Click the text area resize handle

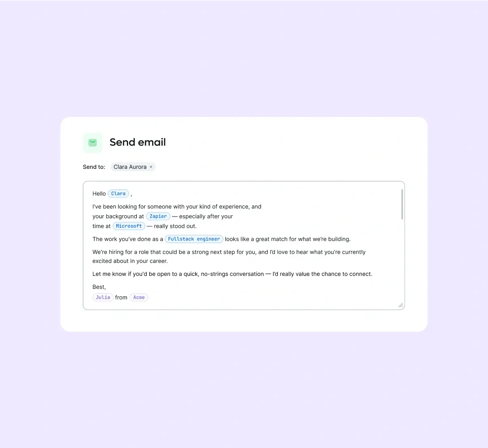tap(401, 305)
